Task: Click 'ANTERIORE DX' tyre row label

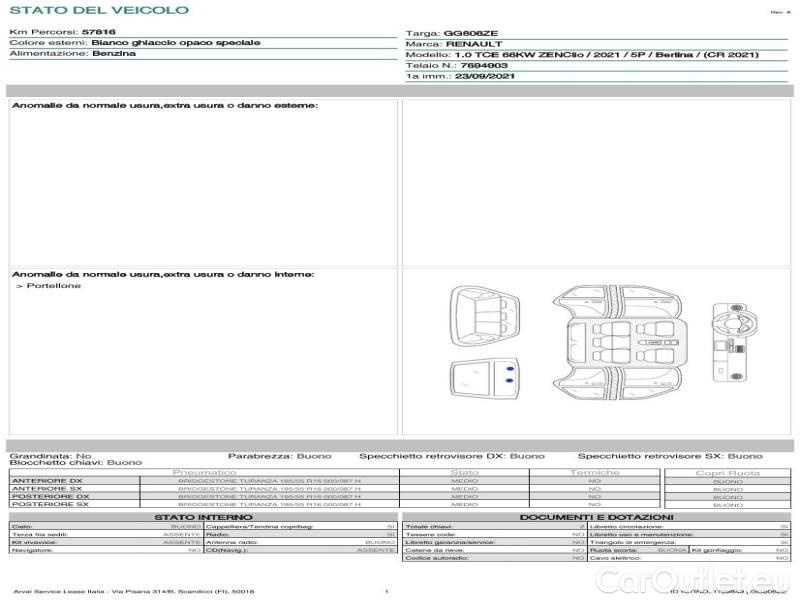Action: point(47,481)
